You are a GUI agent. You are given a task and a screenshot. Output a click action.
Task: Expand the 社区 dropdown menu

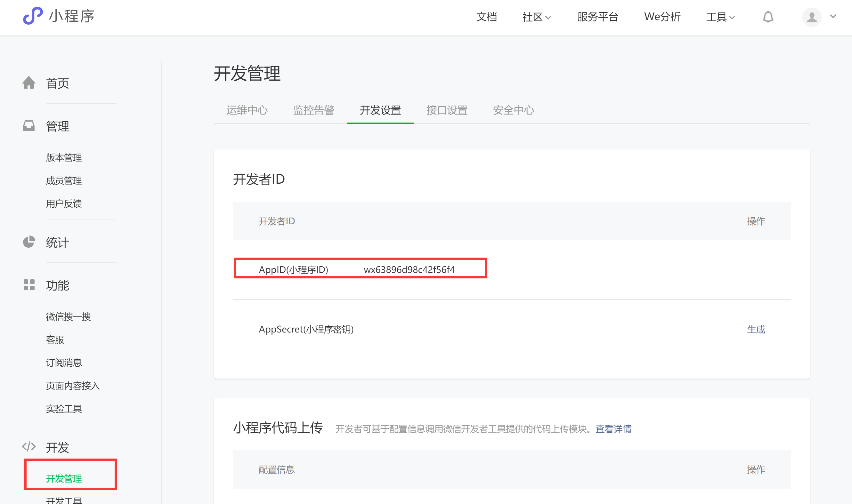click(x=536, y=17)
